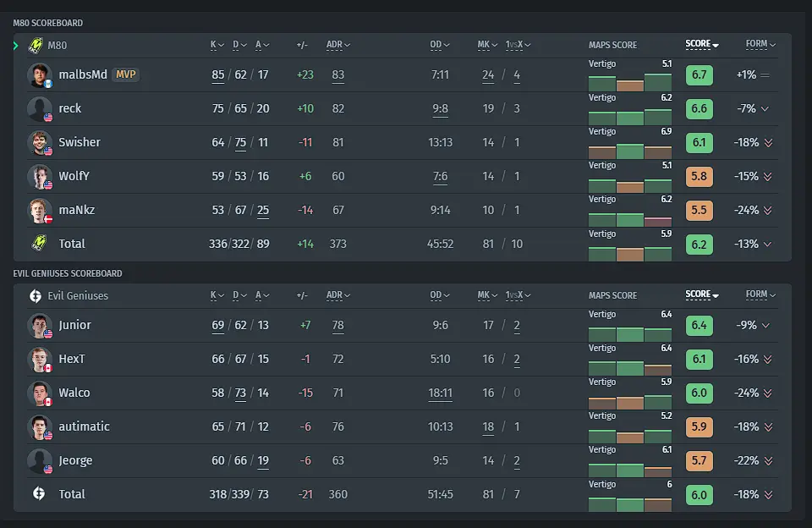Sort M80 table by SCORE column

[x=702, y=44]
